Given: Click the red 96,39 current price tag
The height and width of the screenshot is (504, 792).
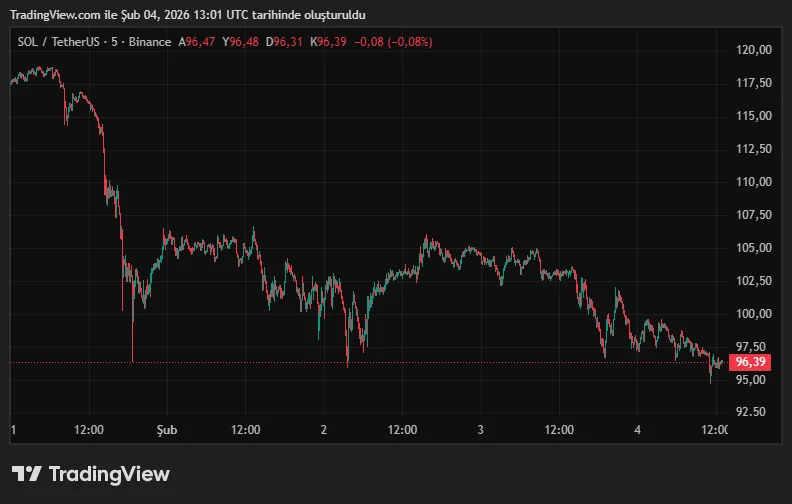Looking at the screenshot, I should click(x=750, y=362).
